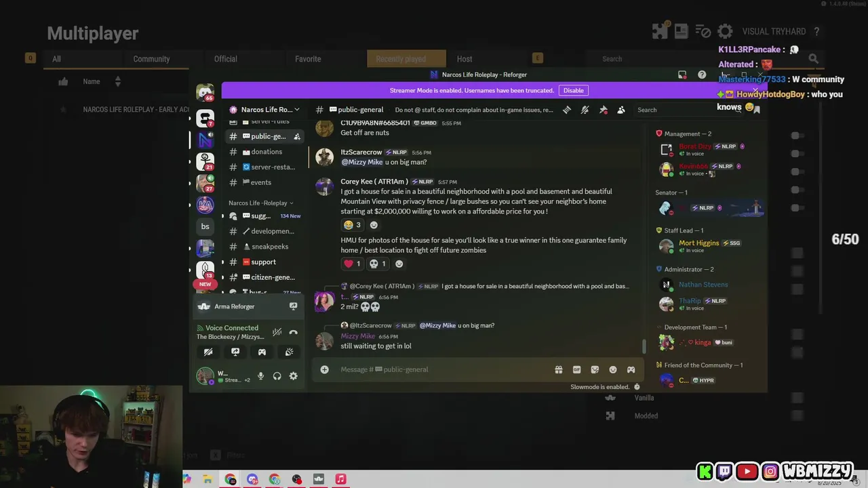Toggle the laughing emoji reaction with 3
The height and width of the screenshot is (488, 868).
(352, 224)
